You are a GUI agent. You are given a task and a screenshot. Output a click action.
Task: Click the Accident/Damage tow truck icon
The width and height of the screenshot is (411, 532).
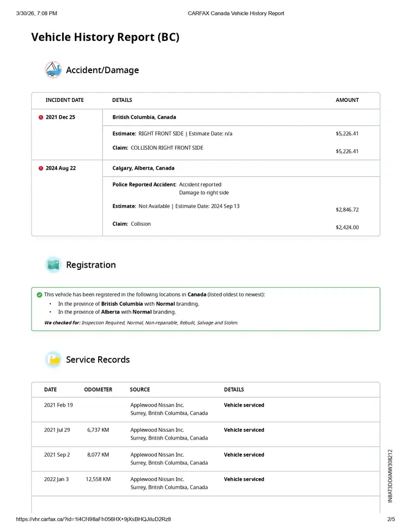point(53,70)
